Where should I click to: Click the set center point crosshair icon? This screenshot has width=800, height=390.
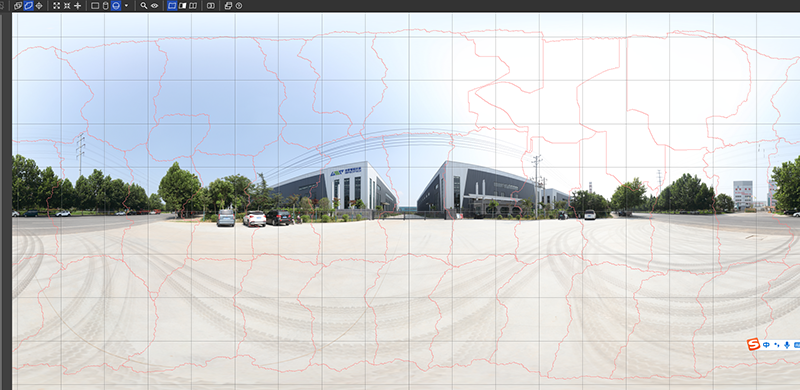coord(39,6)
